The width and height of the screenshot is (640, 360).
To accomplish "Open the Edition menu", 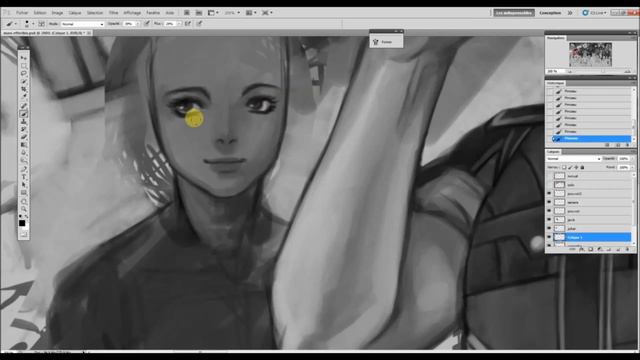I will [x=40, y=13].
